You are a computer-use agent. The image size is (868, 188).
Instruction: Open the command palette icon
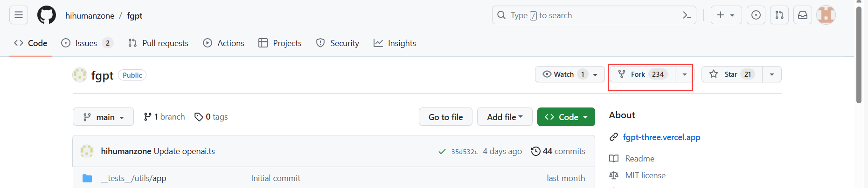click(x=687, y=15)
